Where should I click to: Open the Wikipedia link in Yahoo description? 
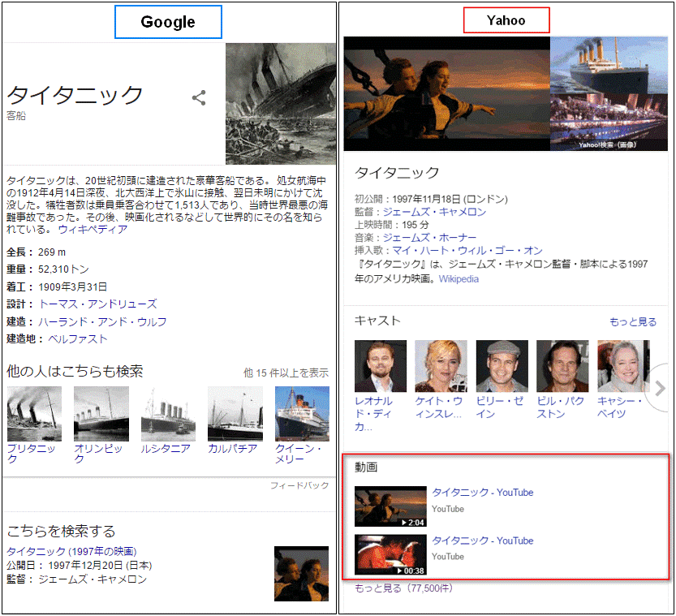[x=459, y=279]
